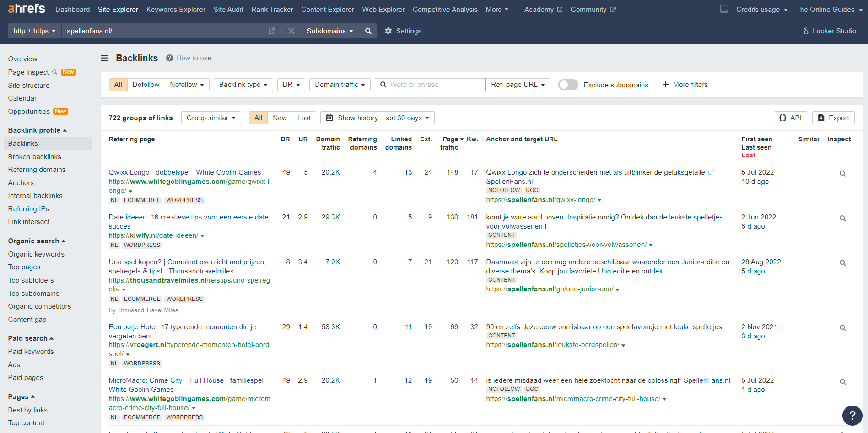Clear the URL with the X icon
This screenshot has height=433, width=868.
tap(291, 31)
